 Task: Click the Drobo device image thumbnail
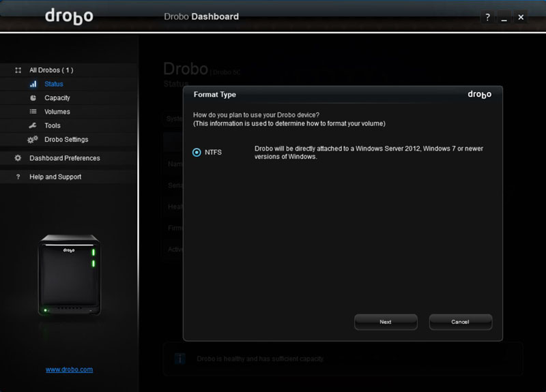70,275
